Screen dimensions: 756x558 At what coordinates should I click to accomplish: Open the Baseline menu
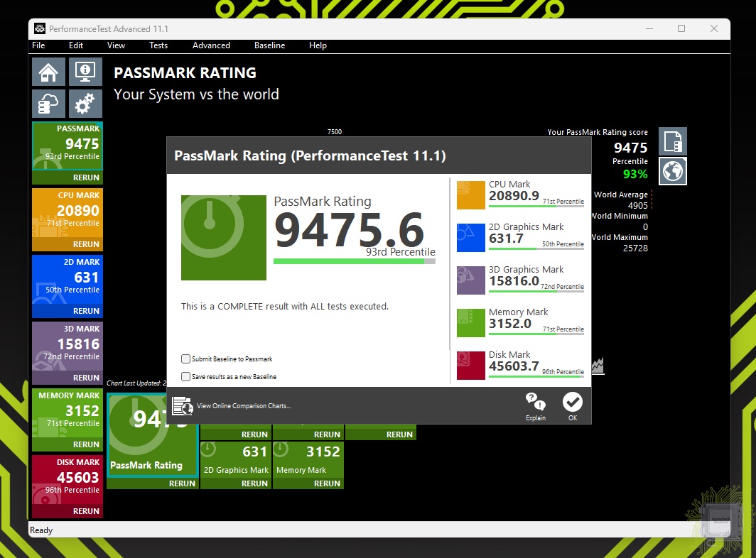[269, 45]
